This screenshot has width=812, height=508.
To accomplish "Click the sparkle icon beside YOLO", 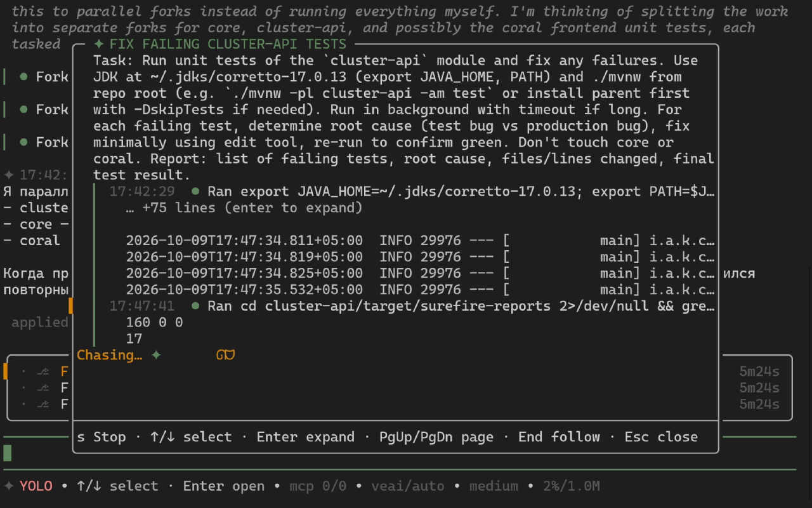I will [x=9, y=486].
